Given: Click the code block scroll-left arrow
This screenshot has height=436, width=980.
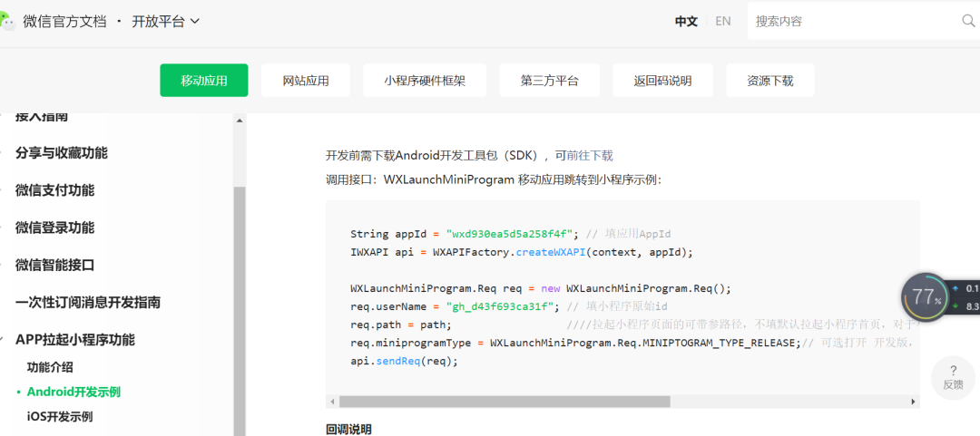Looking at the screenshot, I should coord(332,402).
